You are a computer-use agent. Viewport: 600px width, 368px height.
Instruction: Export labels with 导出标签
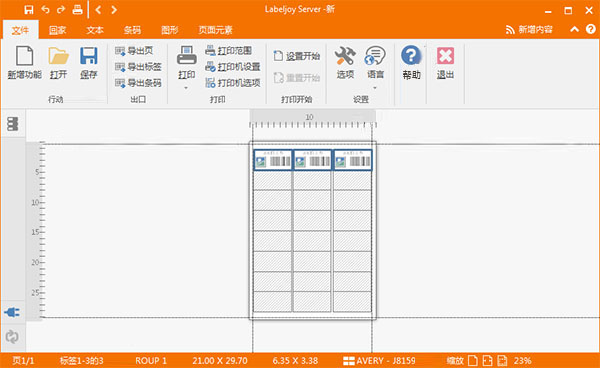click(x=138, y=67)
